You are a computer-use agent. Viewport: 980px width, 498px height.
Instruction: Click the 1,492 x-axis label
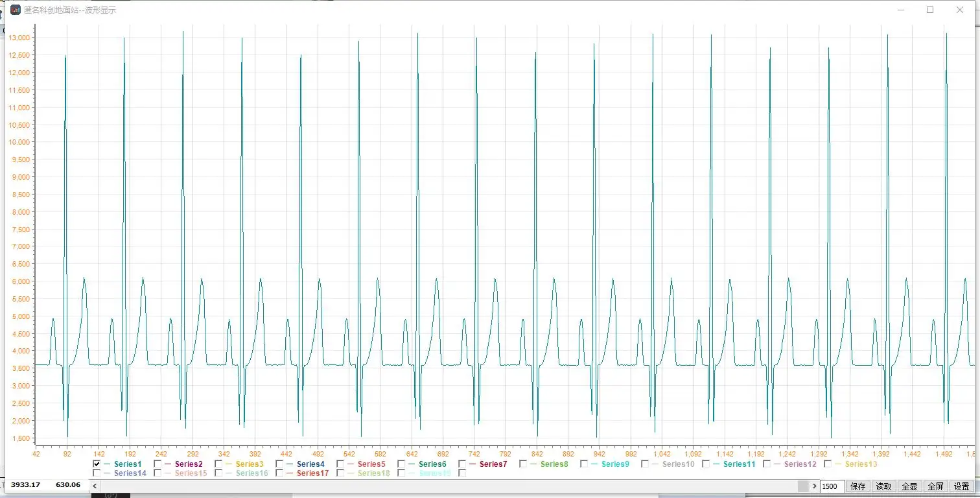(x=944, y=455)
